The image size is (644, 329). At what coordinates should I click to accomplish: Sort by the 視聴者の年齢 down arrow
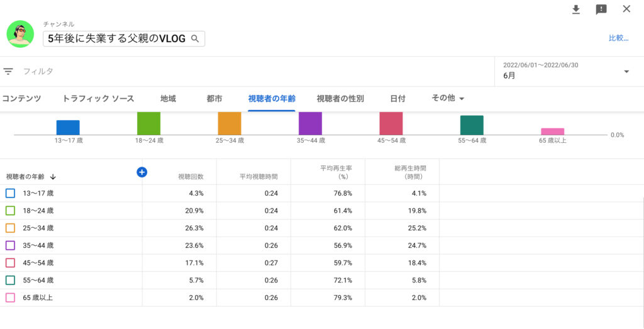tap(53, 177)
